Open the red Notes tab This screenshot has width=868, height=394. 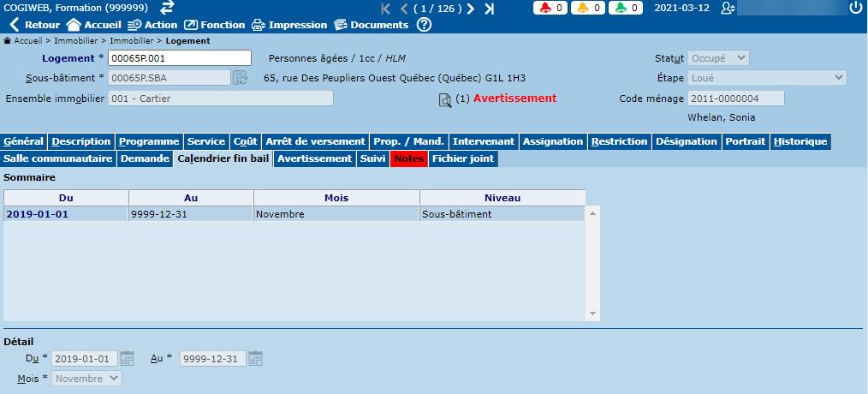tap(408, 158)
